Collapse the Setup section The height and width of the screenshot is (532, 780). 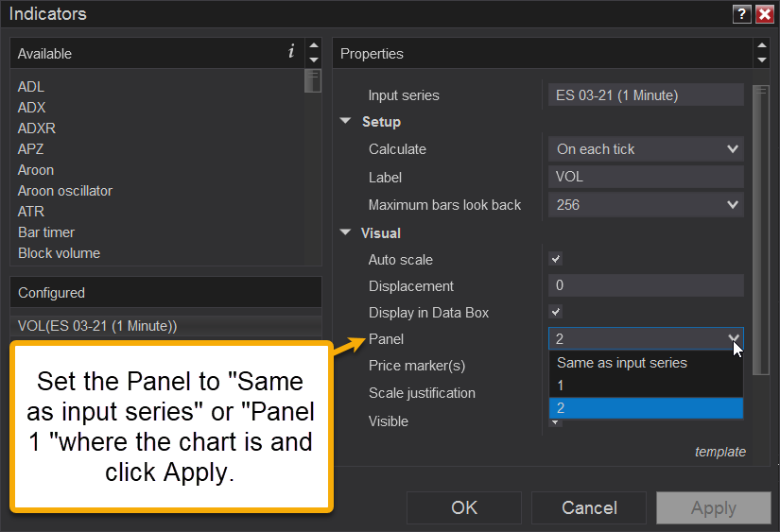pos(346,122)
